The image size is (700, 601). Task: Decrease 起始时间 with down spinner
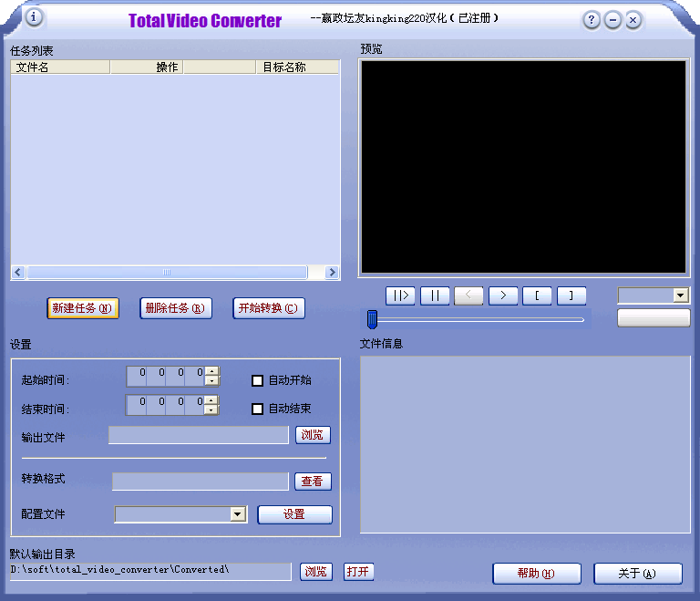(x=211, y=380)
